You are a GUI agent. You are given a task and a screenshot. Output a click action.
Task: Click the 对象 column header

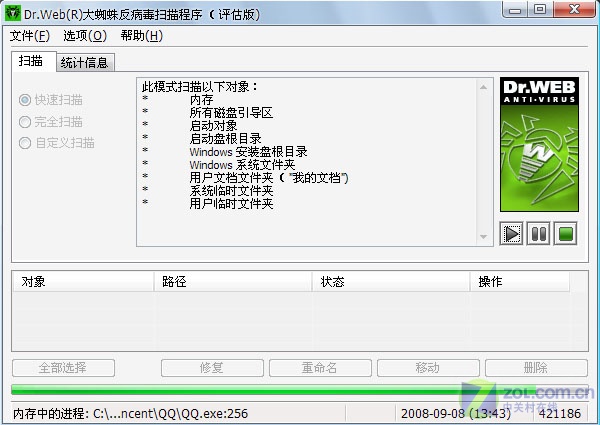83,282
